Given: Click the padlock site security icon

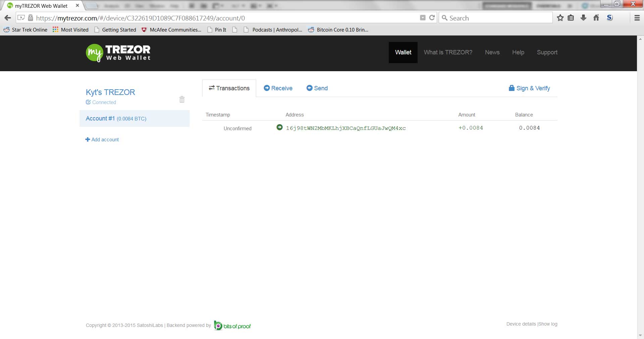Looking at the screenshot, I should tap(30, 18).
